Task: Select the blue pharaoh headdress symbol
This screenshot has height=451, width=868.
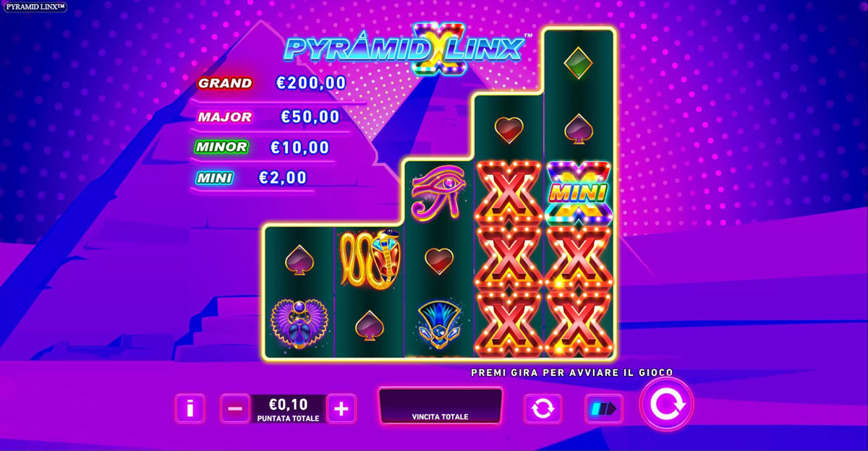Action: (x=439, y=324)
